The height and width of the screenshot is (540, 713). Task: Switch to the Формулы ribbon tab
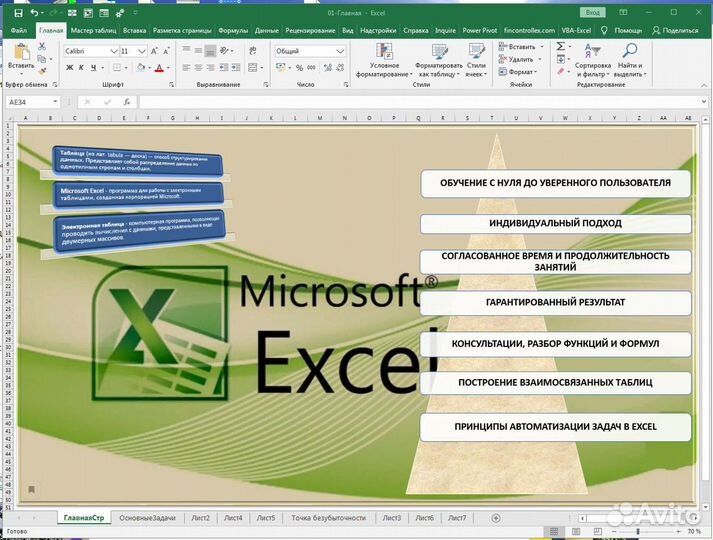233,30
